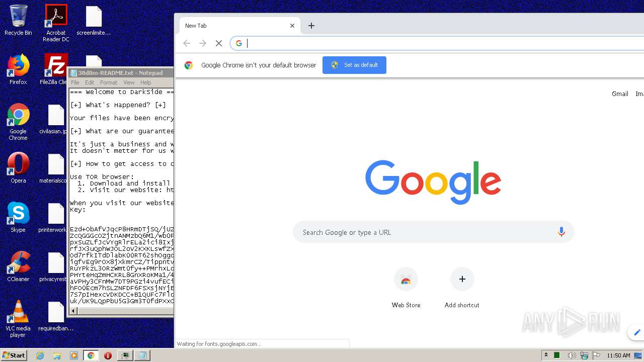Viewport: 644px width, 362px height.
Task: Launch Google Chrome desktop shortcut
Action: pos(18,122)
